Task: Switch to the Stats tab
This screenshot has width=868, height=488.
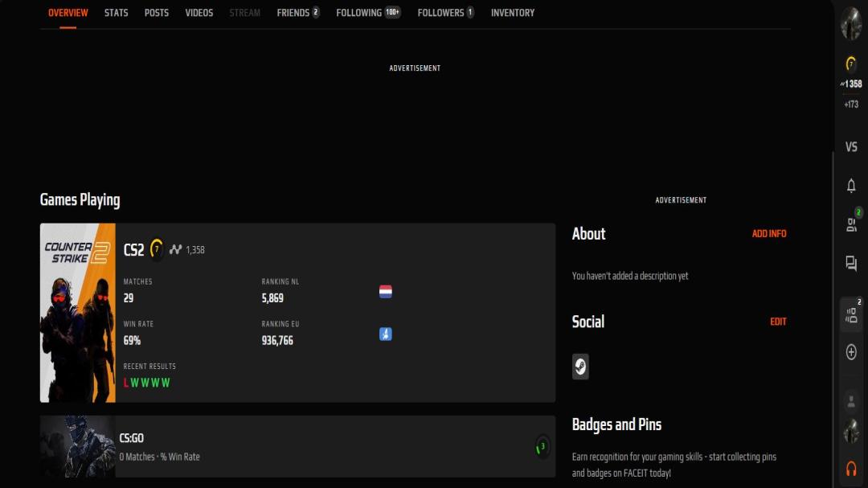Action: pos(117,13)
